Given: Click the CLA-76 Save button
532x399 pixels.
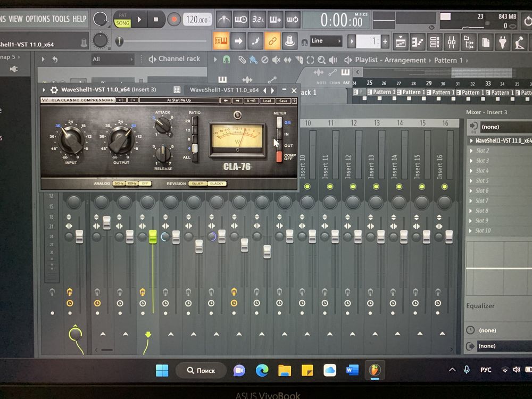Looking at the screenshot, I should tap(283, 101).
